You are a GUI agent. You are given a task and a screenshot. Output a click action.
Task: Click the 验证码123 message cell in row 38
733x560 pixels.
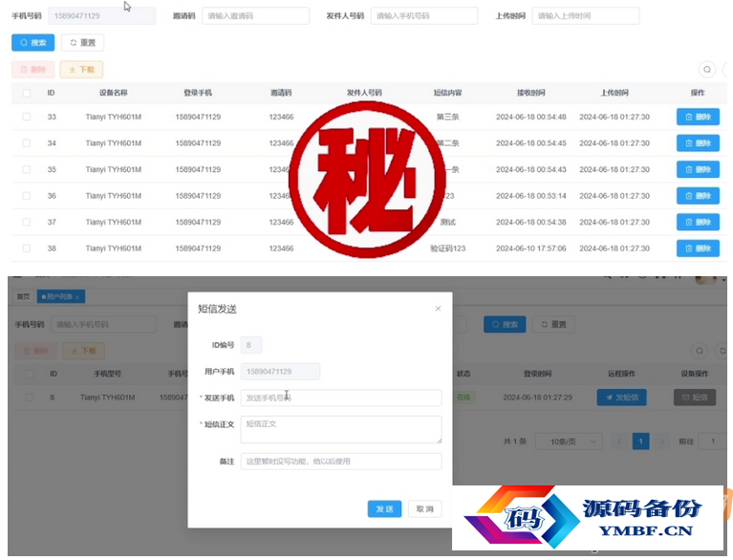click(448, 248)
